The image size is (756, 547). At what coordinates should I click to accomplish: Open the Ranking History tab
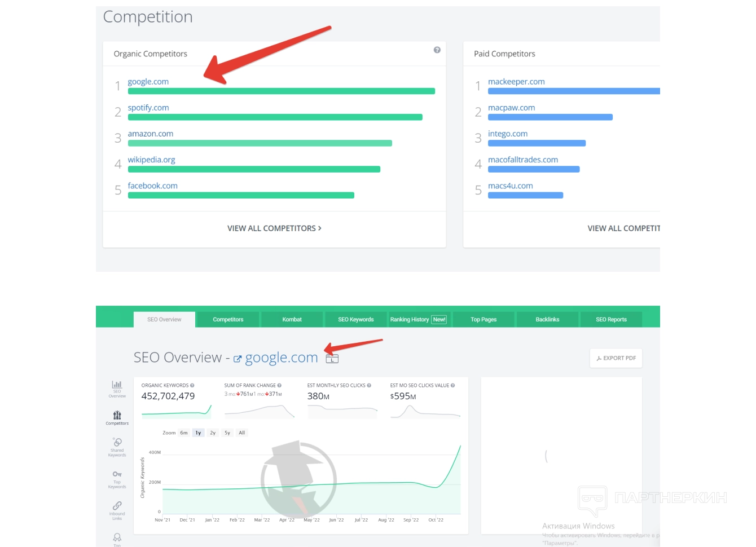click(x=419, y=319)
